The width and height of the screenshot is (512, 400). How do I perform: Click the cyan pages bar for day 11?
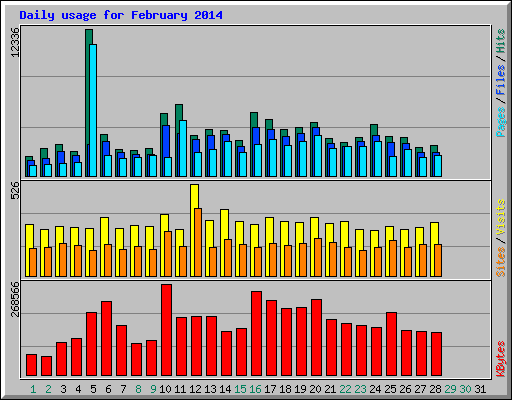point(183,148)
